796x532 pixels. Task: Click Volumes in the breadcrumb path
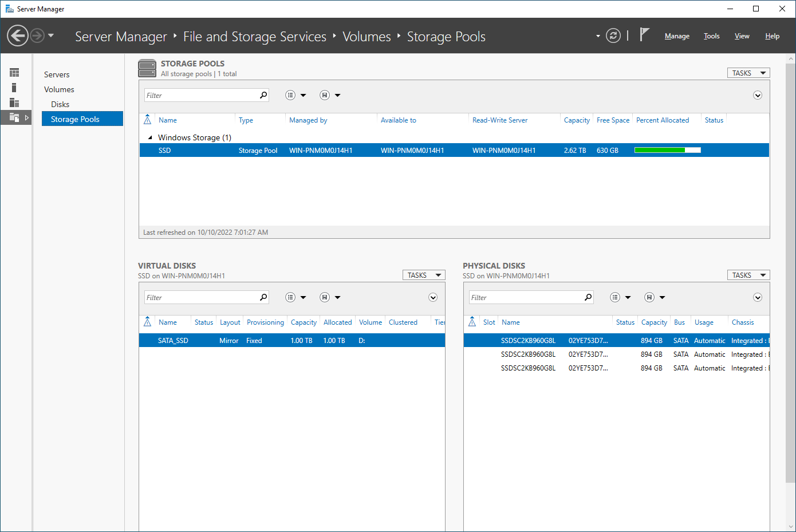(367, 37)
